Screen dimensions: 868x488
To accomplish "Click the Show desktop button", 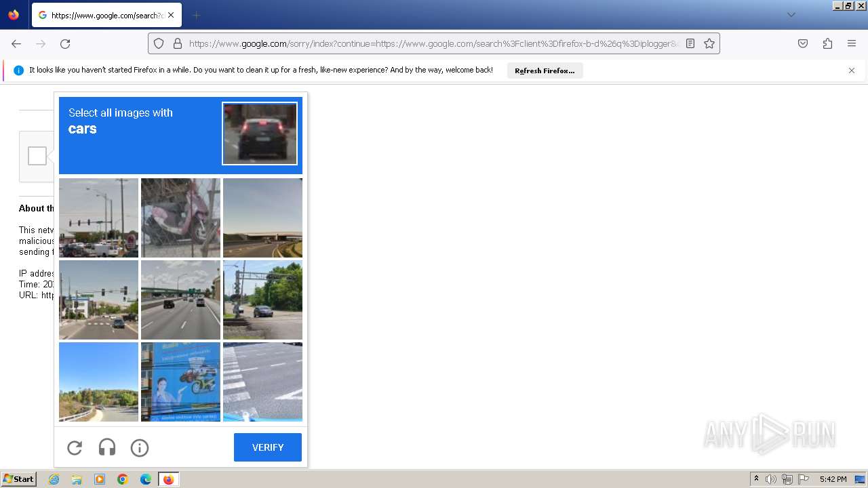I will 861,479.
